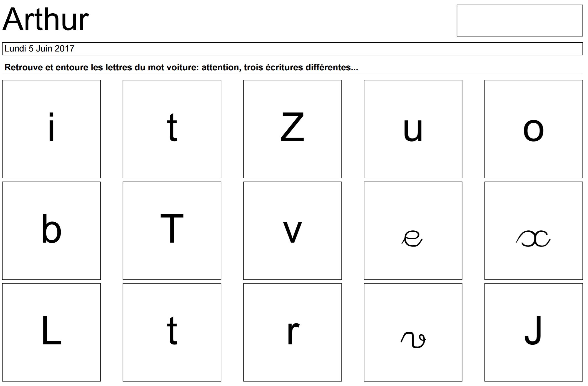Click the empty box at top right
588x386 pixels.
[x=520, y=20]
